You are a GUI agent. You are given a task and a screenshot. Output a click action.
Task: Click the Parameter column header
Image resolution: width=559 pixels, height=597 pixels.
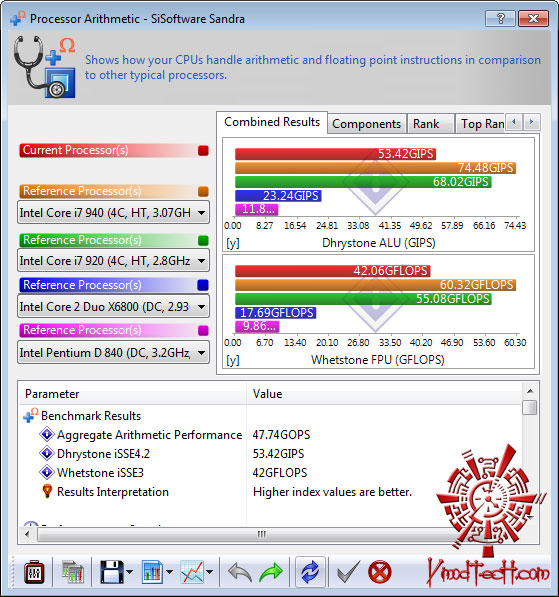point(133,394)
